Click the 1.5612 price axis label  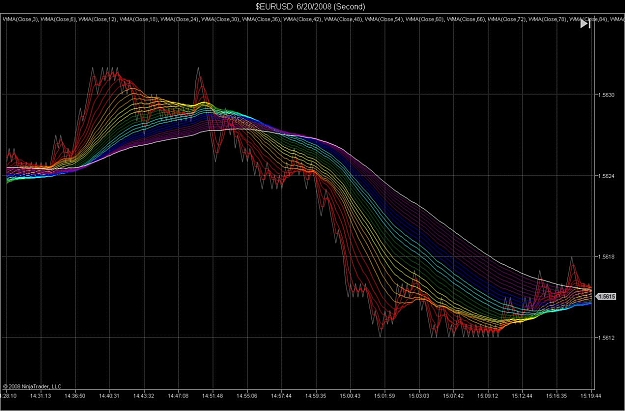pyautogui.click(x=606, y=338)
